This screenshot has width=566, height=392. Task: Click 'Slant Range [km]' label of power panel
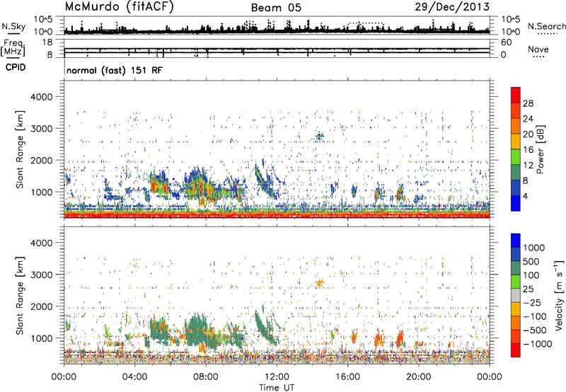click(20, 149)
